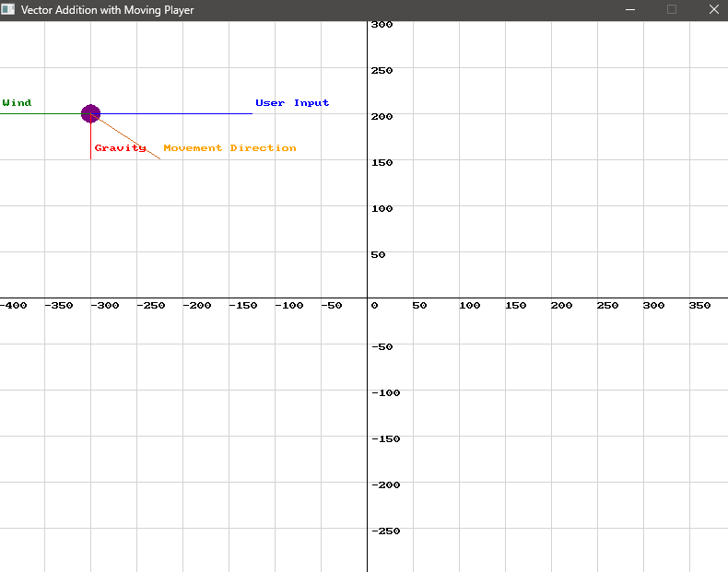The width and height of the screenshot is (728, 572).
Task: Click the green Wind label
Action: (17, 103)
